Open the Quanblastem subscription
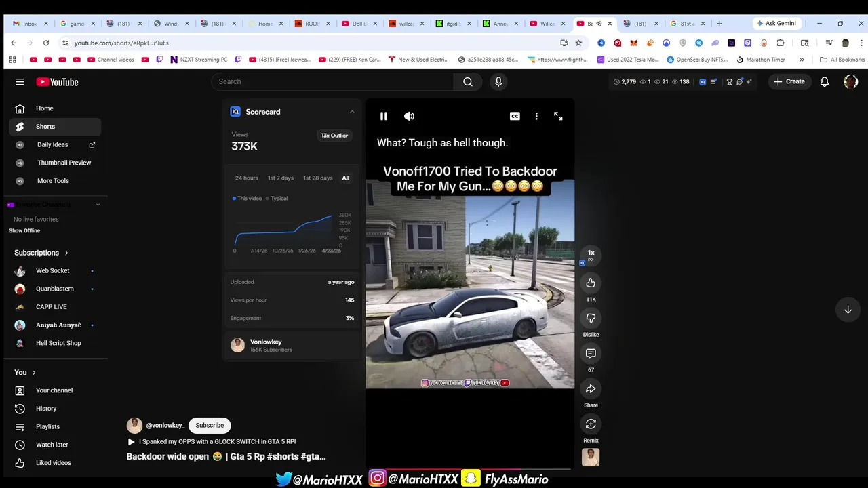 click(55, 289)
